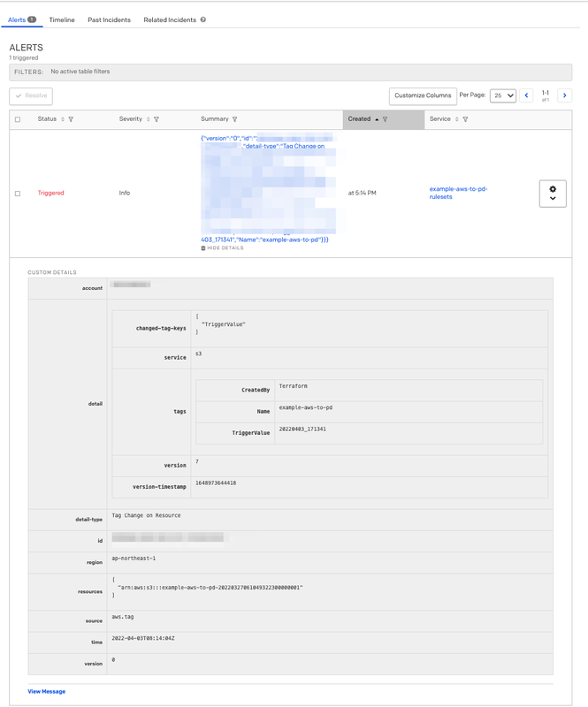
Task: Click the aws.tag source value
Action: [123, 617]
